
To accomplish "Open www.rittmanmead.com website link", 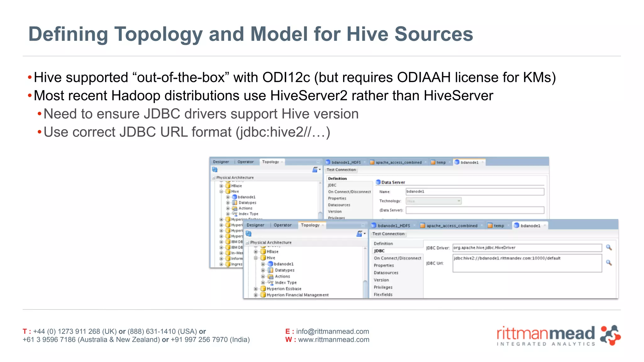I will coord(334,340).
